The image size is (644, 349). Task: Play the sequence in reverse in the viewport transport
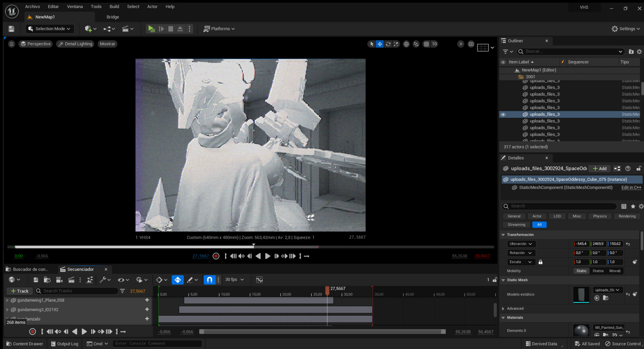click(x=258, y=256)
